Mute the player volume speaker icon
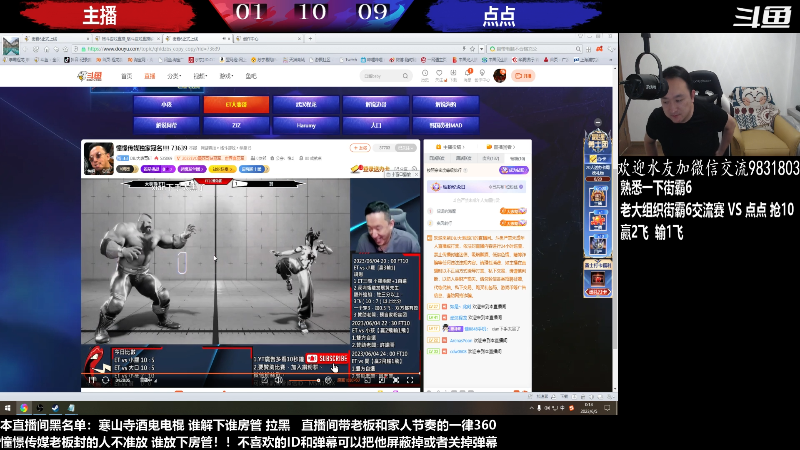The image size is (800, 450). point(279,380)
